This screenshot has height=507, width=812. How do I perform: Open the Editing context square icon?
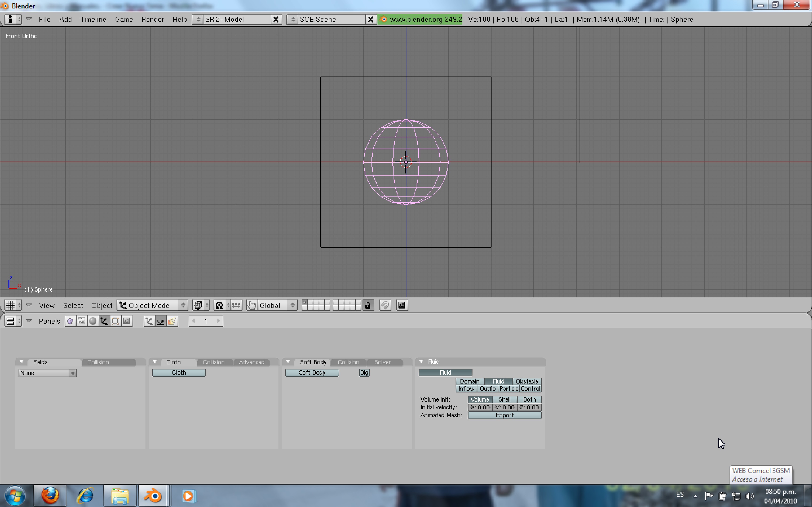click(115, 321)
